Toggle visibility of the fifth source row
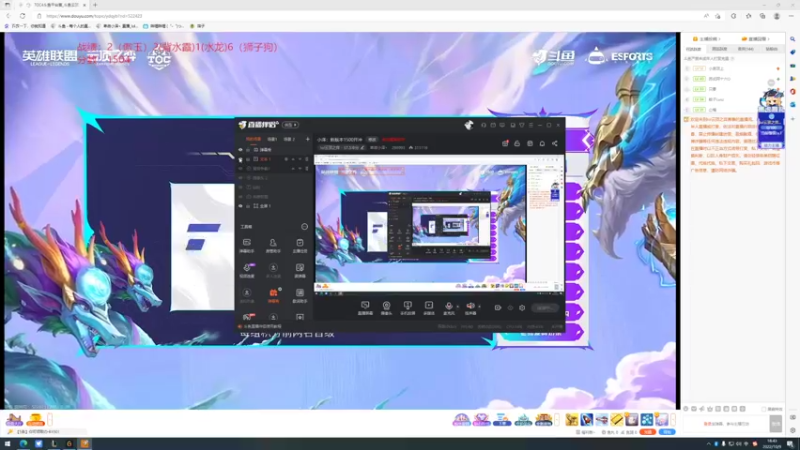 (x=240, y=187)
